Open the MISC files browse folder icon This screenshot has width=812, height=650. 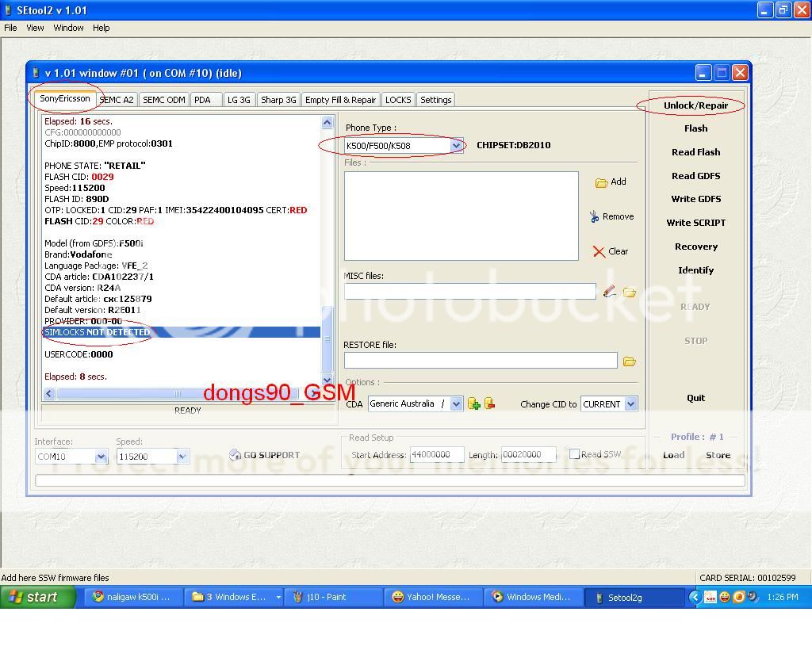pyautogui.click(x=629, y=292)
